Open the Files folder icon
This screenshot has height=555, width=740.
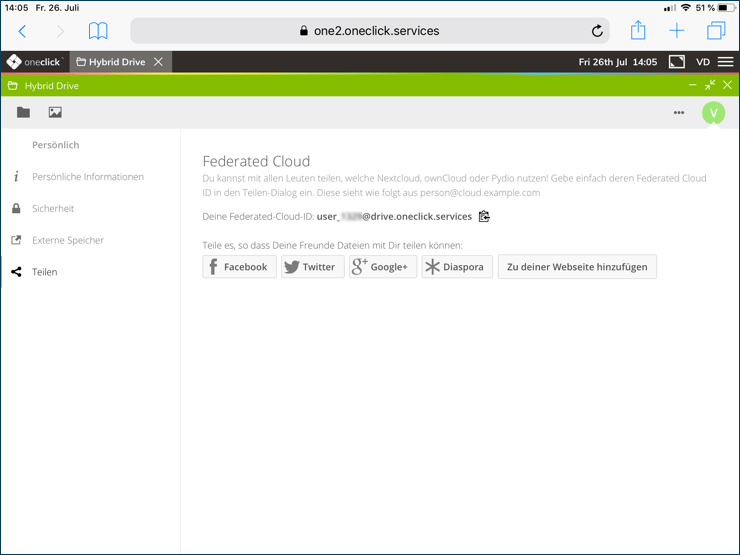pyautogui.click(x=23, y=112)
